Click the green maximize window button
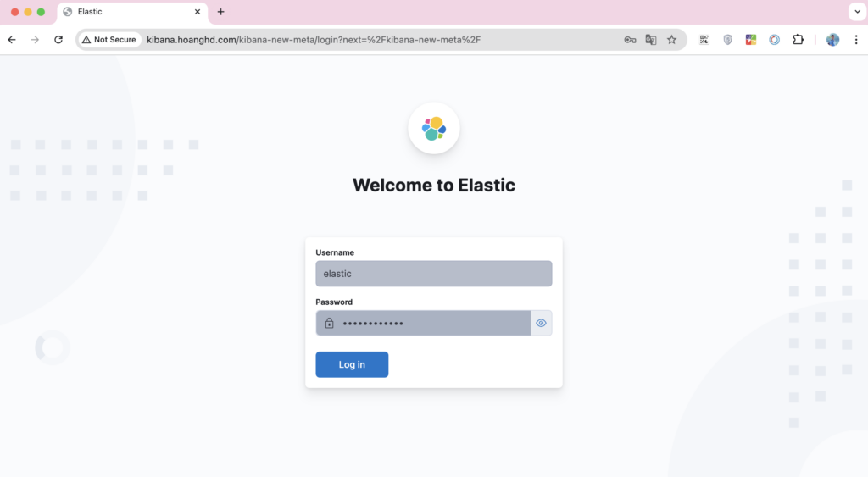This screenshot has width=868, height=477. [41, 12]
